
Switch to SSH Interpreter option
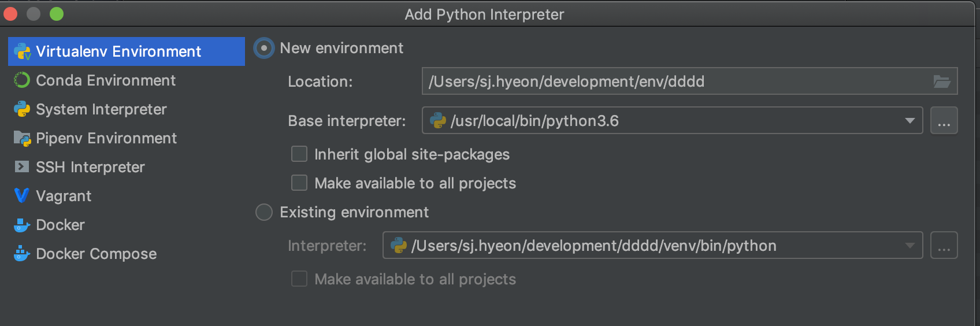click(90, 167)
